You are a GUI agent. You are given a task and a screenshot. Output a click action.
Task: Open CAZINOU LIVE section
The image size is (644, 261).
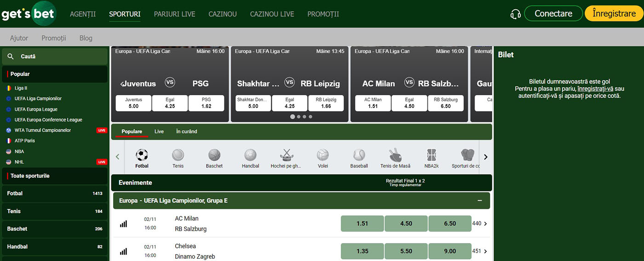point(272,14)
